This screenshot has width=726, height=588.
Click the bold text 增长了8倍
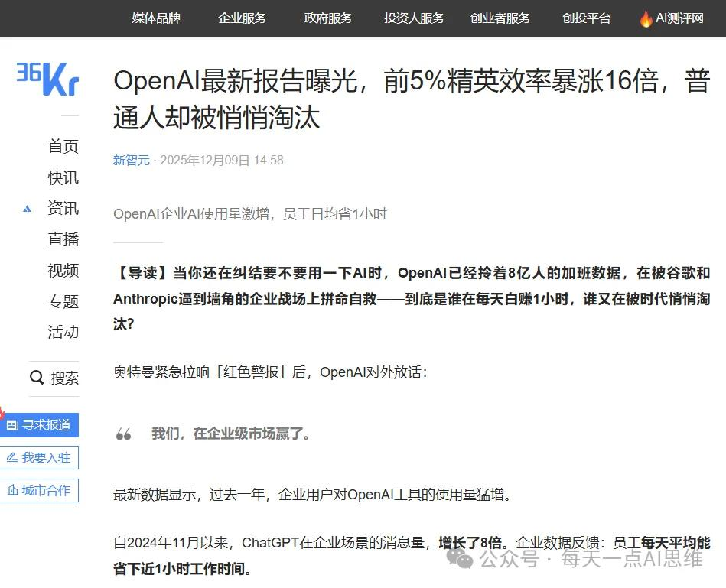pos(470,543)
